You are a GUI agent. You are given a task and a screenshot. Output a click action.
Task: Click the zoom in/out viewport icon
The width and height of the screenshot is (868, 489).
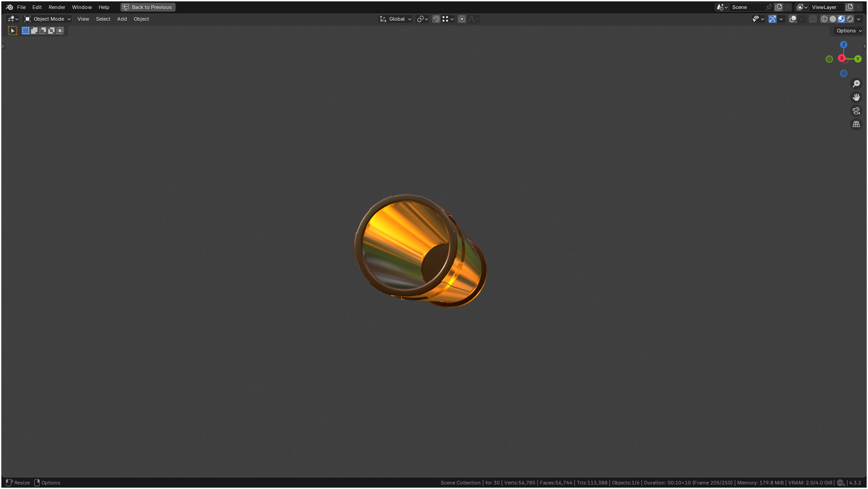pos(856,84)
